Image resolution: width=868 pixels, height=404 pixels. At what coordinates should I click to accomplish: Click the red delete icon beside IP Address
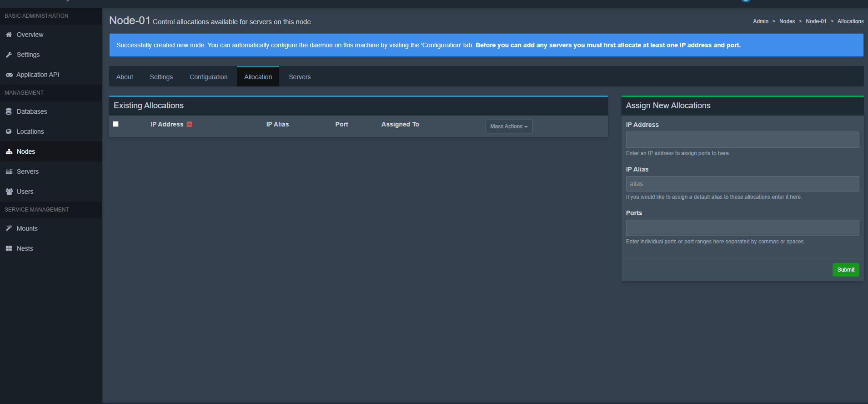190,124
